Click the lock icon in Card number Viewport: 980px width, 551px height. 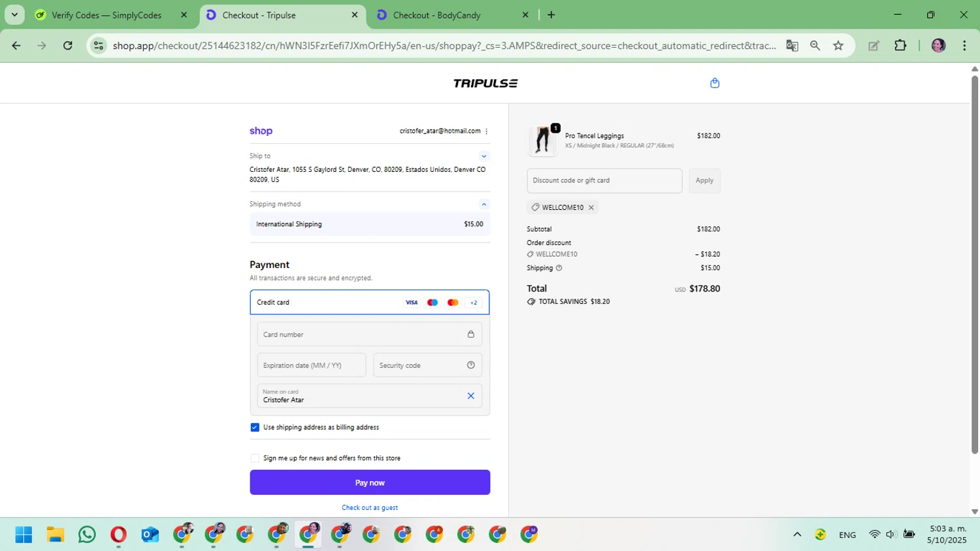coord(470,335)
